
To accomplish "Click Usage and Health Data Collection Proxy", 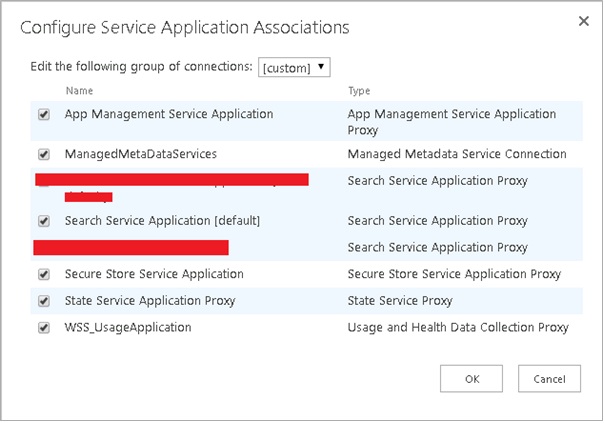I will point(458,327).
